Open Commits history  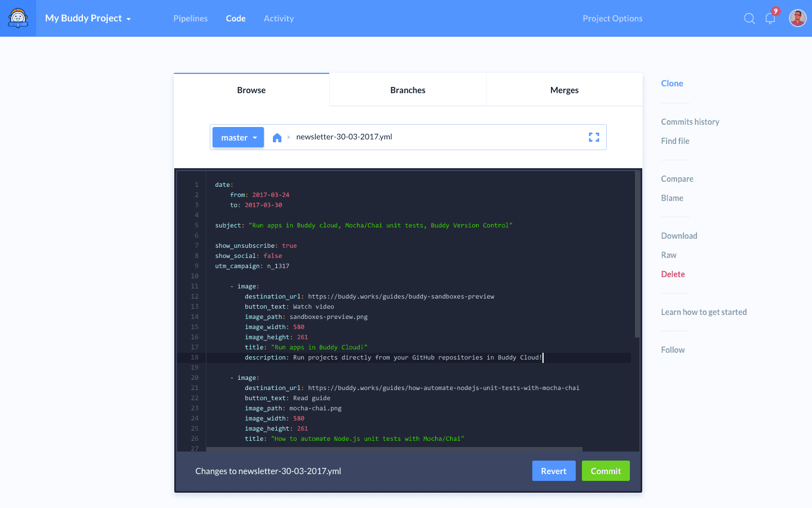pyautogui.click(x=690, y=122)
